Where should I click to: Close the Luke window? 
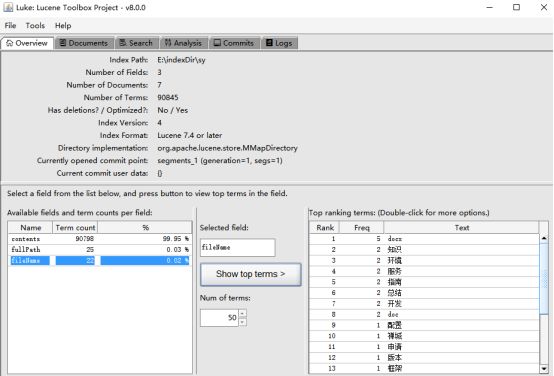(x=544, y=7)
